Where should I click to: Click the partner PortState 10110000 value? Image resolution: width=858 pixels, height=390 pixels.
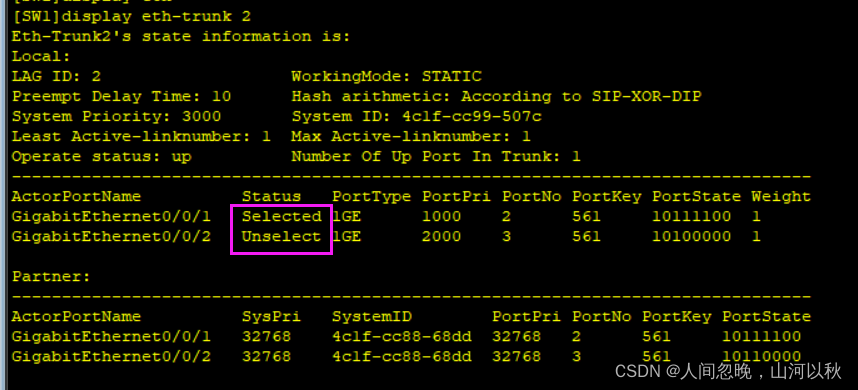pyautogui.click(x=761, y=356)
